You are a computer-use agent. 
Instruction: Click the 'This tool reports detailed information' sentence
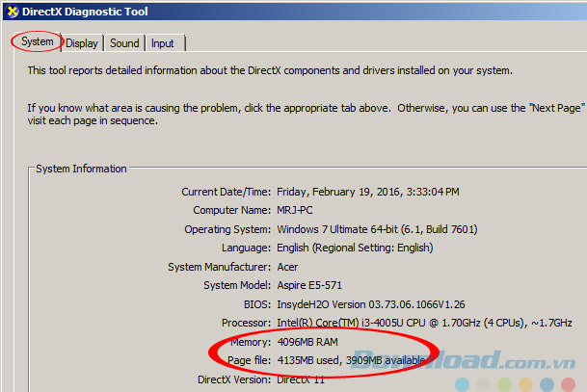point(270,70)
